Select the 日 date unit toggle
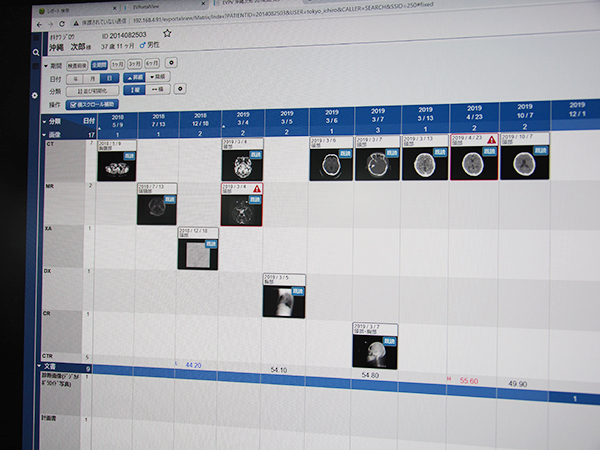 click(106, 76)
